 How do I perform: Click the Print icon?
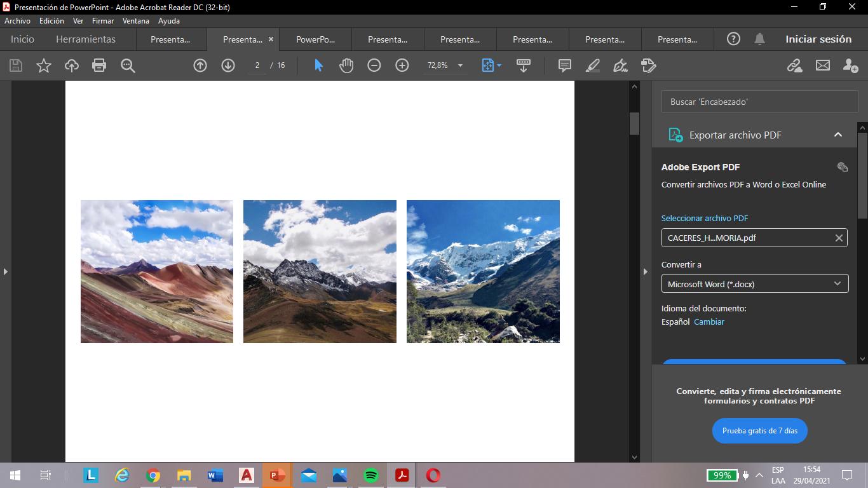pos(99,65)
